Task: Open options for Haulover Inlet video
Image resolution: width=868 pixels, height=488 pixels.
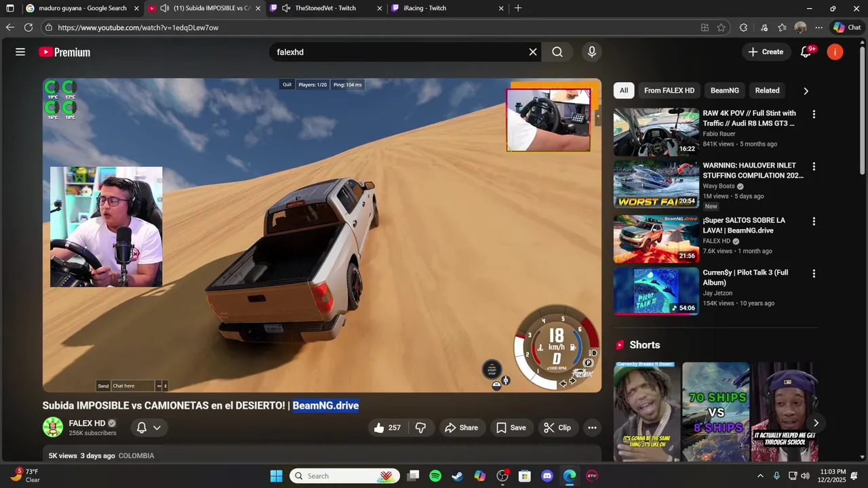Action: point(814,167)
